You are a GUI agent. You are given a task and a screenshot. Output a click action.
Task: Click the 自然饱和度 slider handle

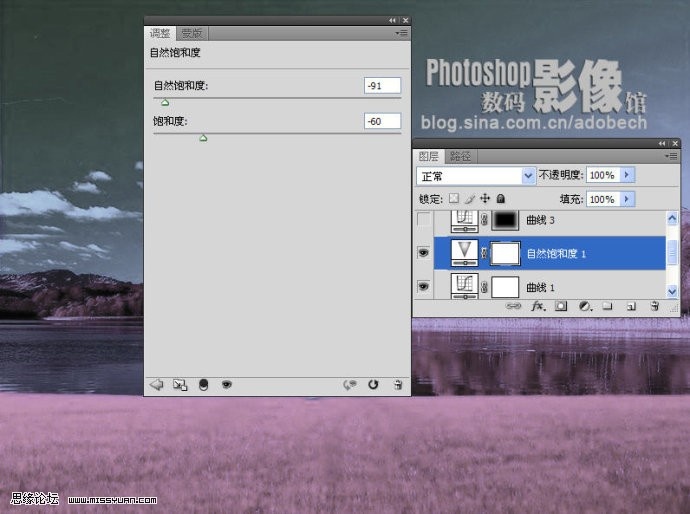165,103
